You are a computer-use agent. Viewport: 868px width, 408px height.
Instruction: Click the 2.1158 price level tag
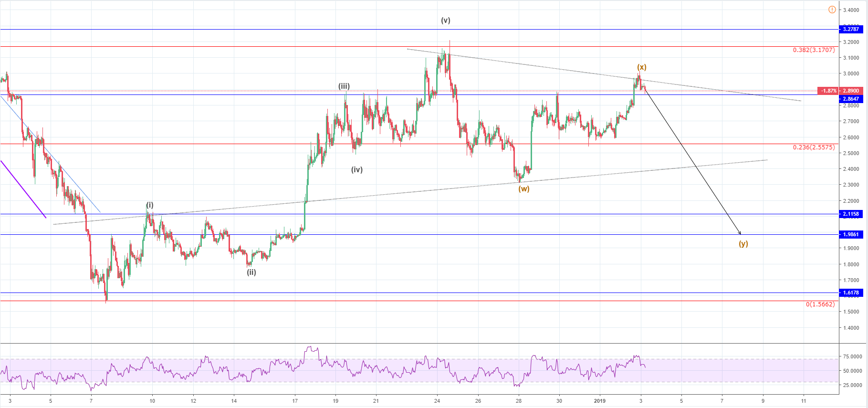(x=850, y=214)
